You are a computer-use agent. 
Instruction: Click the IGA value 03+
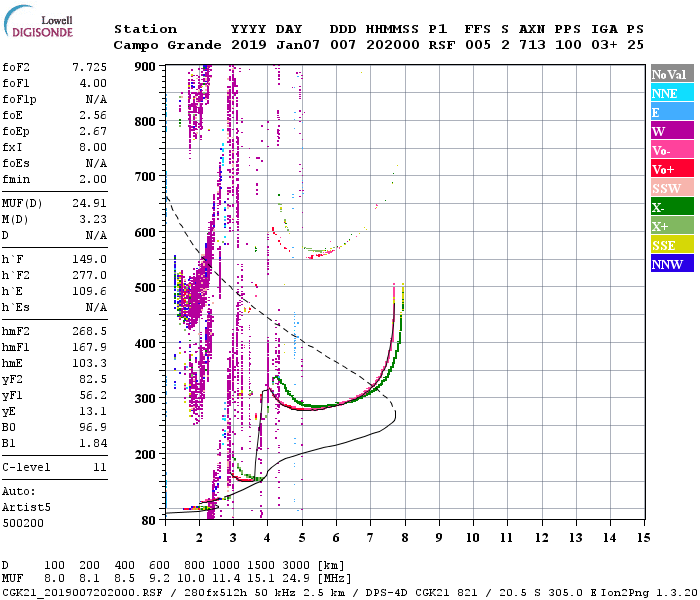point(604,45)
